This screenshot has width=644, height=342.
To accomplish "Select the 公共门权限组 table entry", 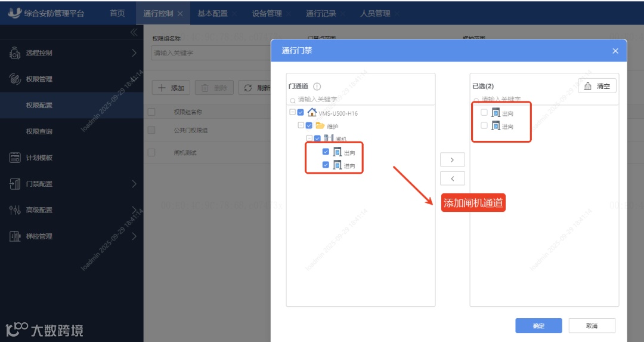I will (191, 130).
